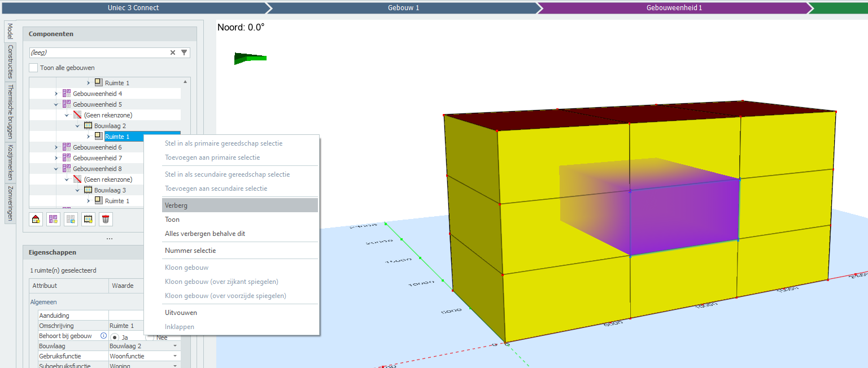Click the add building unit icon
The width and height of the screenshot is (868, 368).
tap(54, 220)
